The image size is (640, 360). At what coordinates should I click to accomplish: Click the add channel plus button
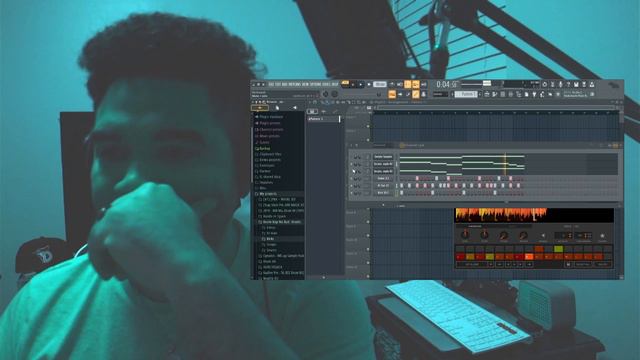[x=383, y=205]
